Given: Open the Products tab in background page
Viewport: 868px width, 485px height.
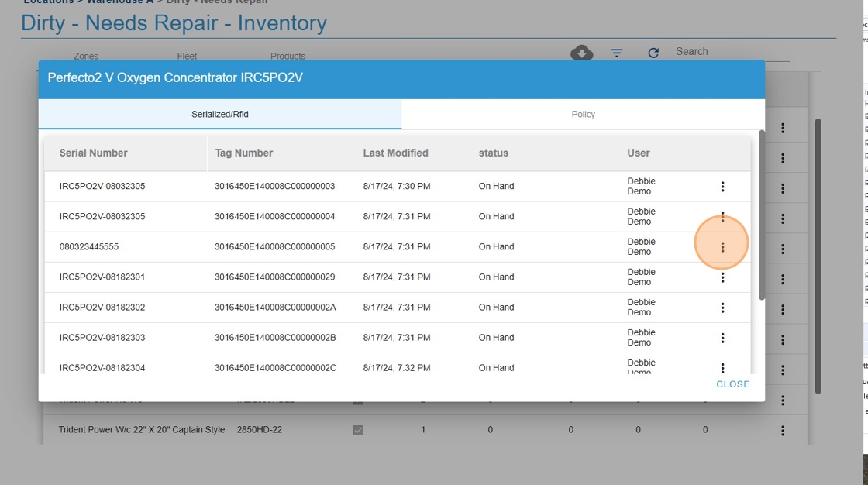Looking at the screenshot, I should pyautogui.click(x=288, y=56).
